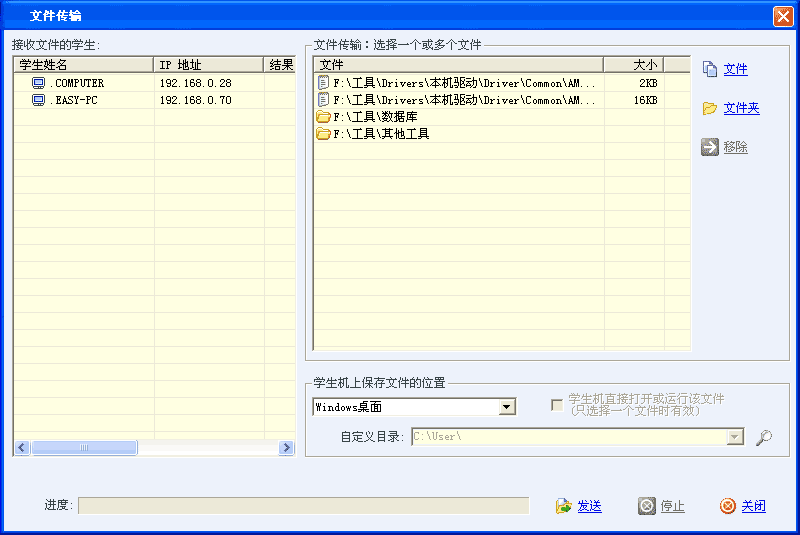Enable 学生机直接打开或运行该文件 checkbox
This screenshot has height=535, width=800.
tap(557, 405)
